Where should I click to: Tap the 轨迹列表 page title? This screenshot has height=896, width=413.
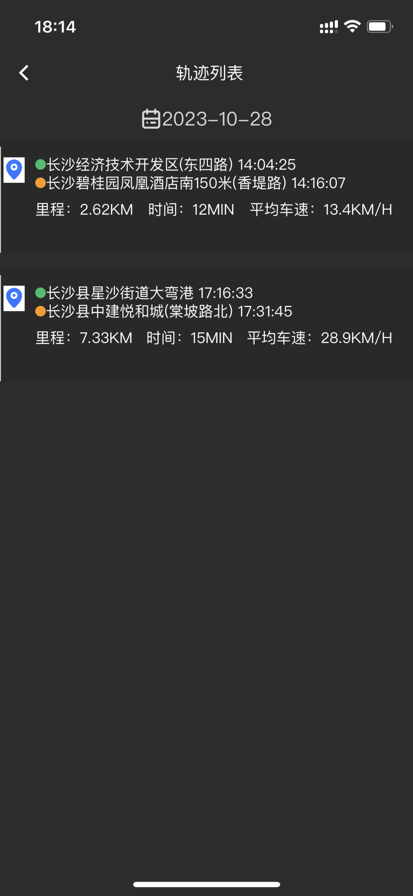pyautogui.click(x=209, y=73)
